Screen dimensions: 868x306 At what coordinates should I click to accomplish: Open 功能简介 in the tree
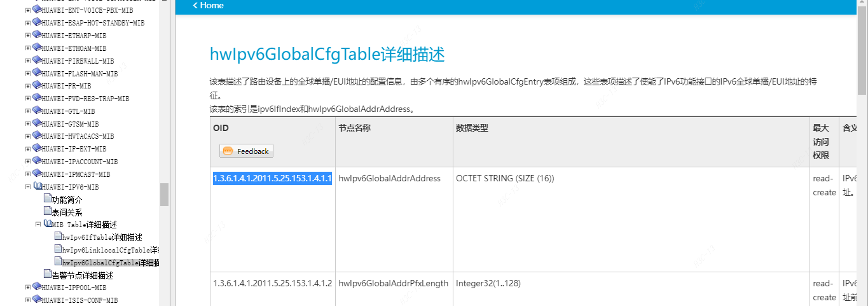67,200
